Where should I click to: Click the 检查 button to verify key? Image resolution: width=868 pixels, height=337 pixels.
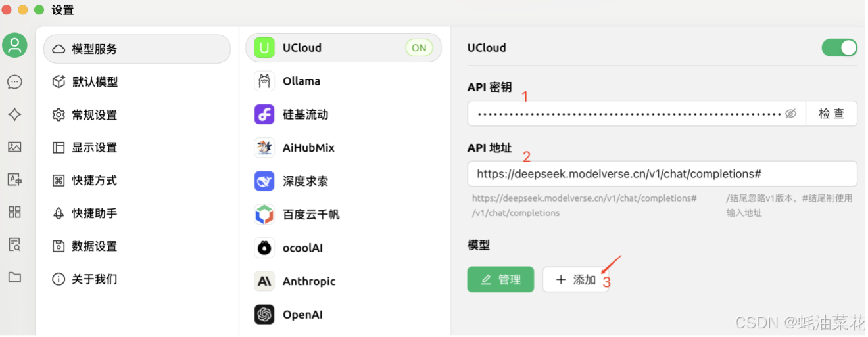[x=831, y=114]
